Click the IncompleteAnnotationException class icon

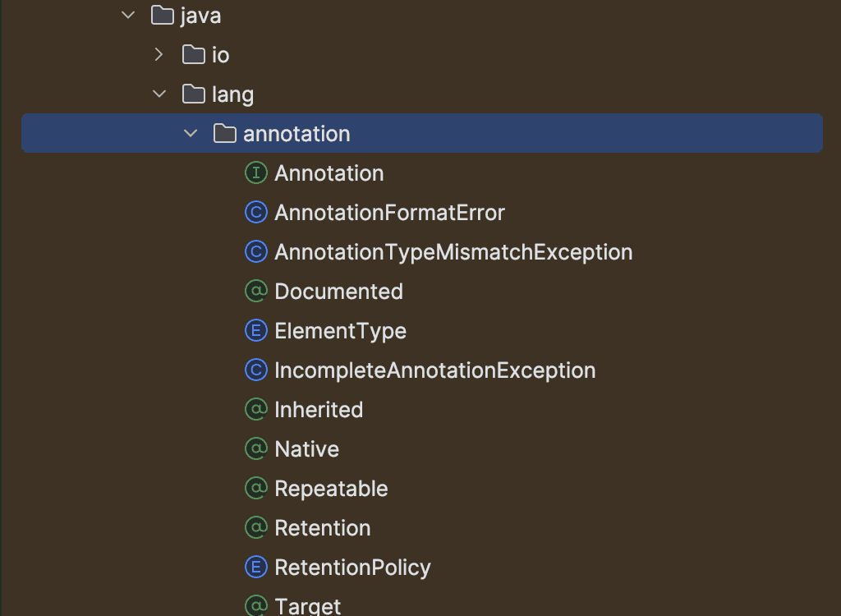(x=256, y=370)
